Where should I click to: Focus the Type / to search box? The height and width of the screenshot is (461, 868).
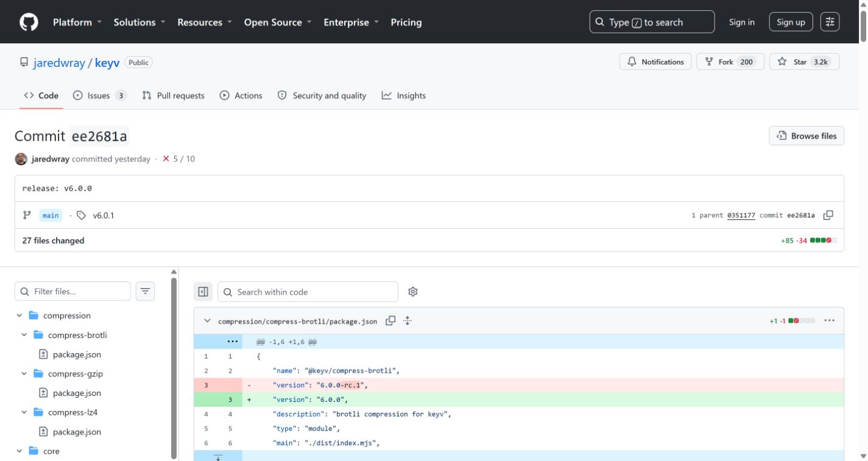[652, 22]
